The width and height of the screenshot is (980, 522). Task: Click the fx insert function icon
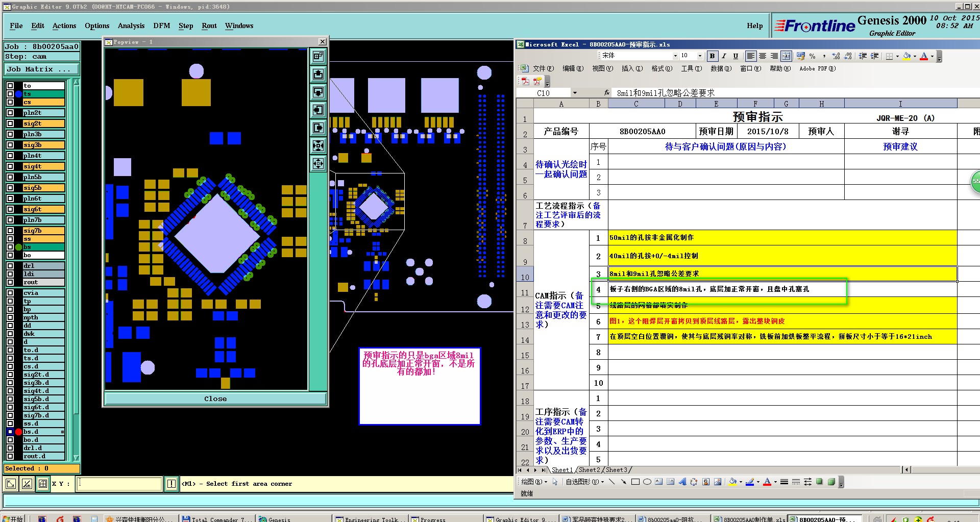(x=606, y=93)
